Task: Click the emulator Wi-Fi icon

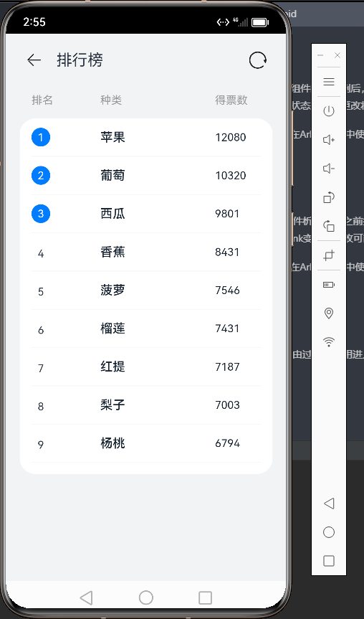Action: point(329,342)
